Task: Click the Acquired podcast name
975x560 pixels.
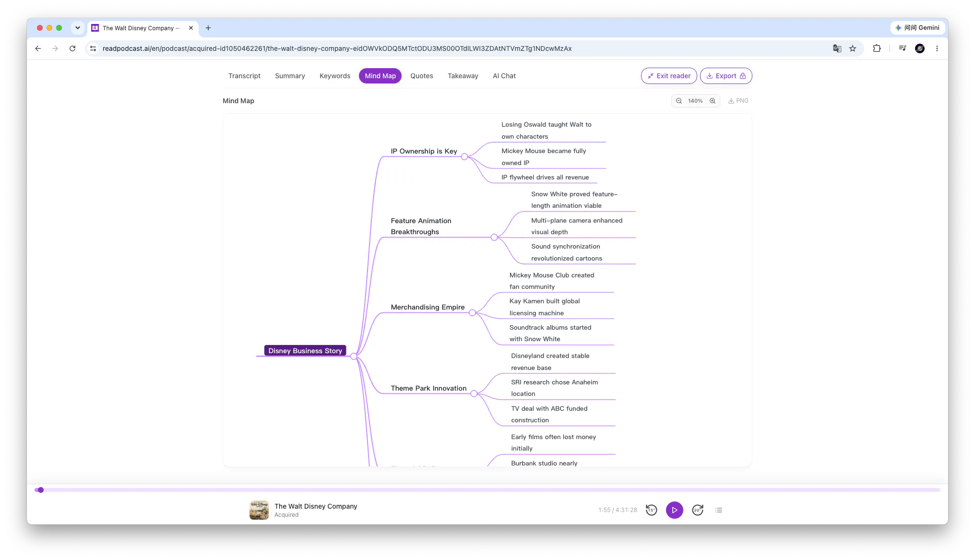Action: [x=286, y=515]
